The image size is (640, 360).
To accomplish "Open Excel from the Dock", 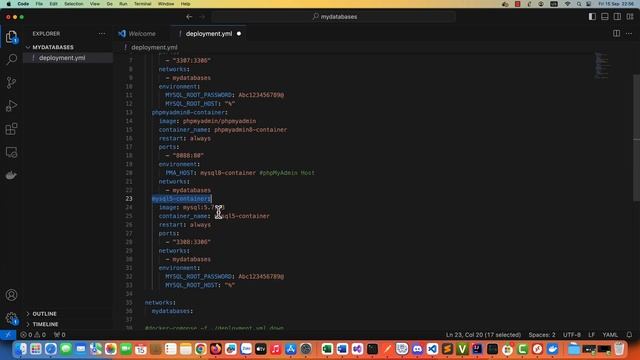I will tap(327, 349).
